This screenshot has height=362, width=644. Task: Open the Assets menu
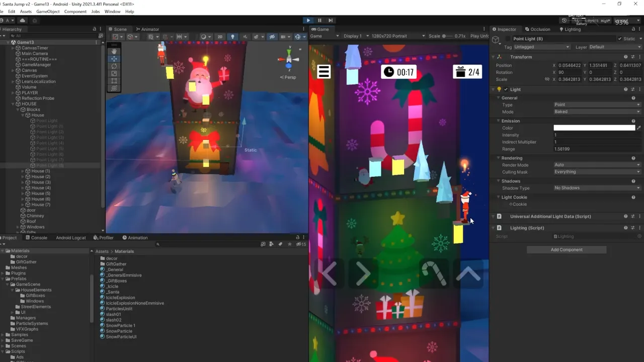click(26, 12)
